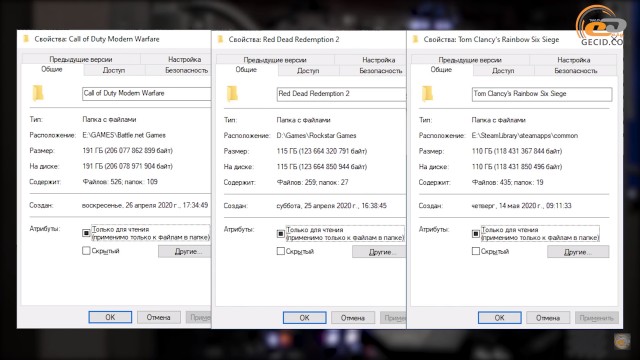The image size is (640, 360).
Task: Open 'Настройка' tab in Rainbow Six Siege window
Action: click(x=573, y=60)
